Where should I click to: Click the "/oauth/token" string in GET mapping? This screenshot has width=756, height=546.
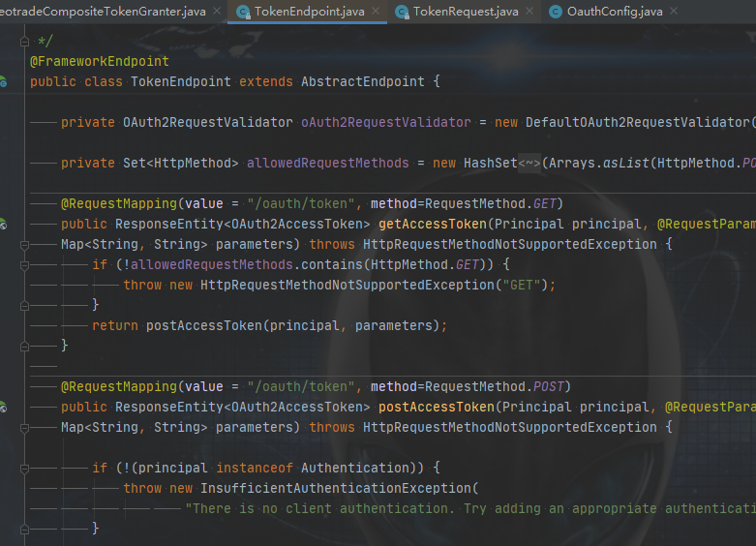(x=301, y=203)
